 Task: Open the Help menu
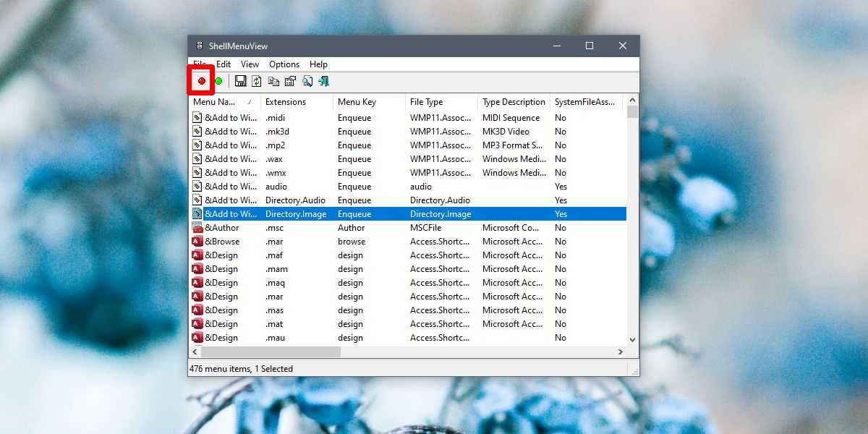point(318,64)
